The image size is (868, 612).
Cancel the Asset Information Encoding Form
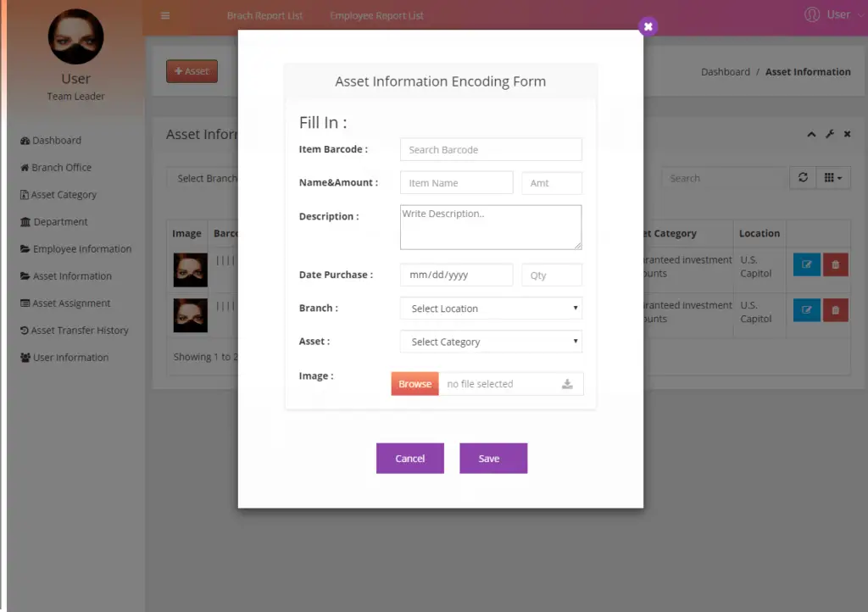(x=409, y=457)
